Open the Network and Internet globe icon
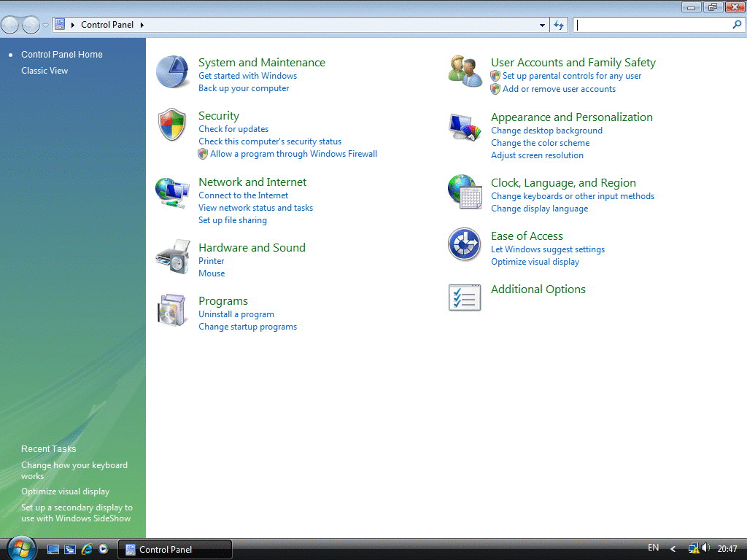Screen dimensions: 747x560 [172, 192]
